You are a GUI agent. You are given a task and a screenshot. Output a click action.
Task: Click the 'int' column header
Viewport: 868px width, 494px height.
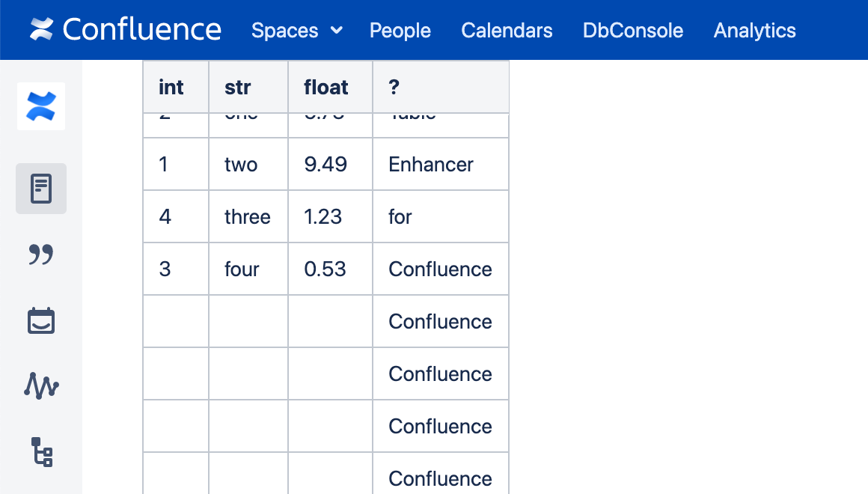tap(171, 87)
